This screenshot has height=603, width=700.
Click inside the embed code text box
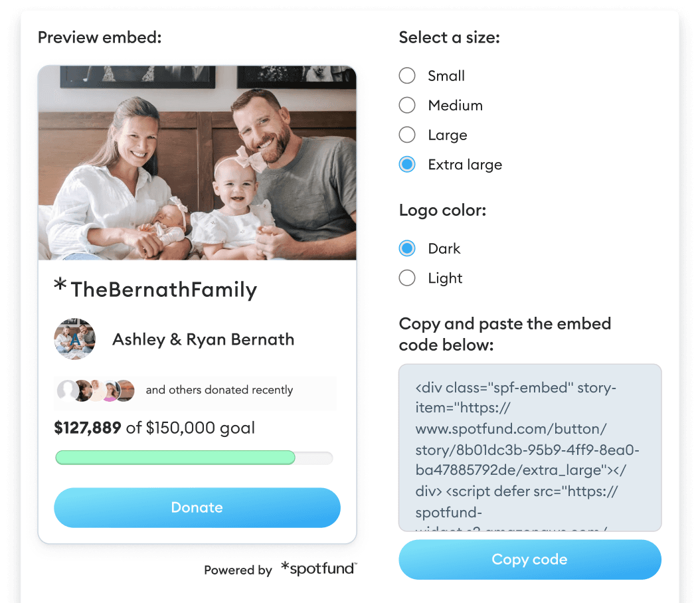coord(529,447)
